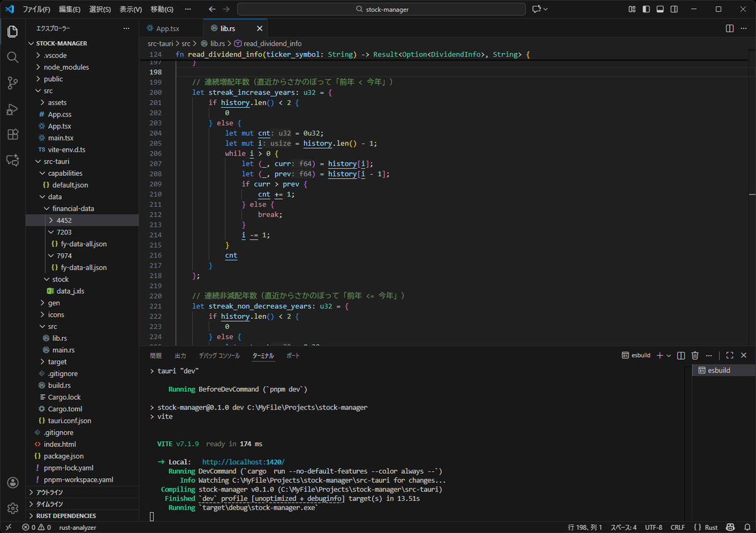The image size is (756, 533).
Task: Kill terminal with the trash icon
Action: click(695, 355)
